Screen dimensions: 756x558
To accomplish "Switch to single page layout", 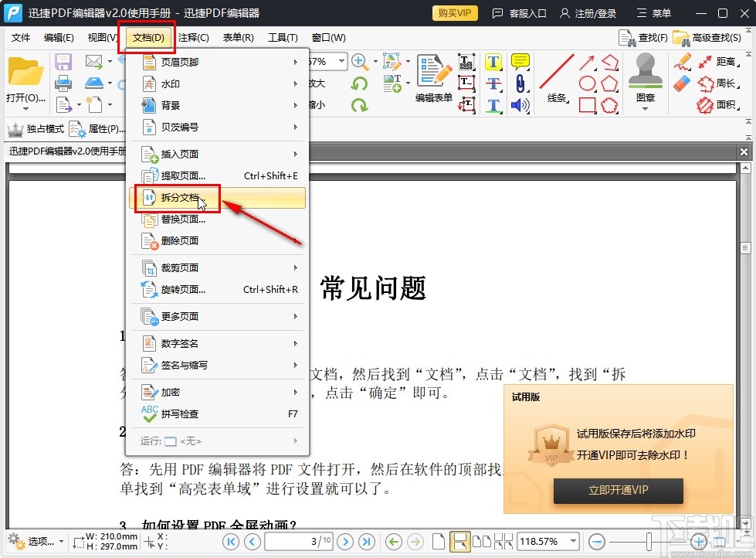I will click(x=439, y=542).
